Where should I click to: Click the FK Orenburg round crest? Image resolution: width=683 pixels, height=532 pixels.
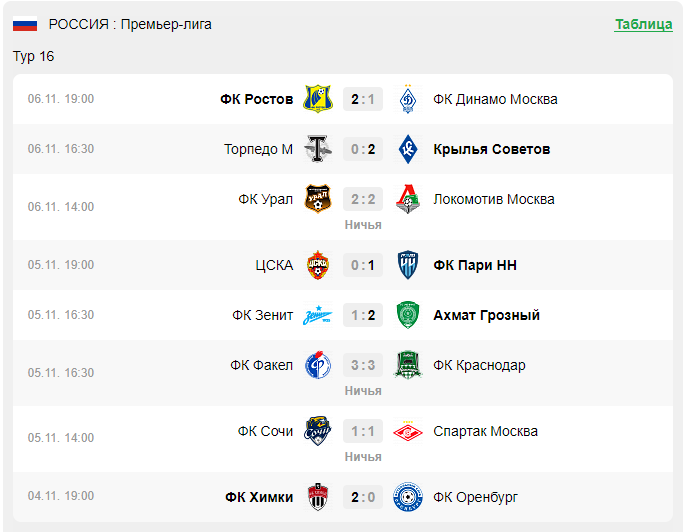tap(408, 497)
